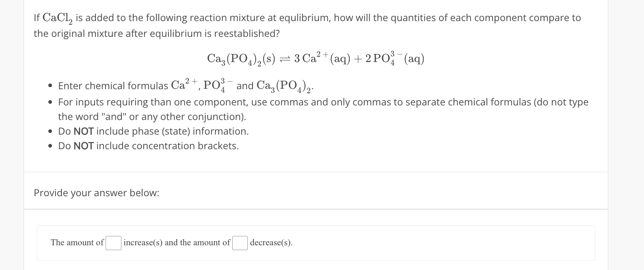
Task: Click the comma separation instruction bullet
Action: (x=284, y=102)
